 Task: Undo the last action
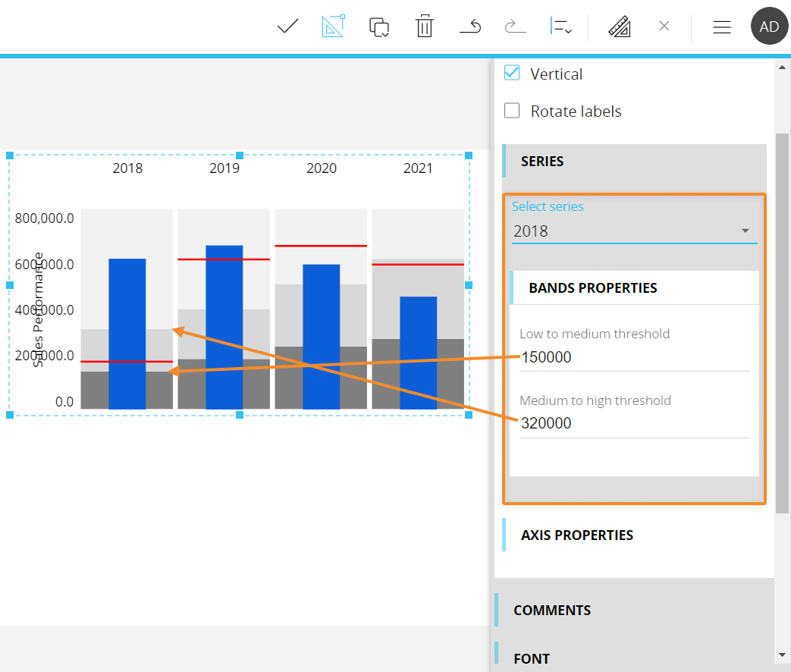point(470,27)
